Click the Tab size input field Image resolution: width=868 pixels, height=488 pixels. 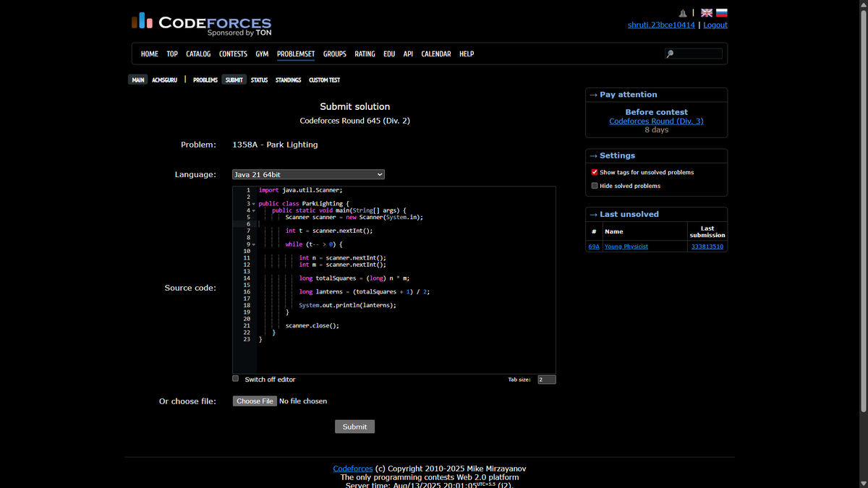pos(547,380)
